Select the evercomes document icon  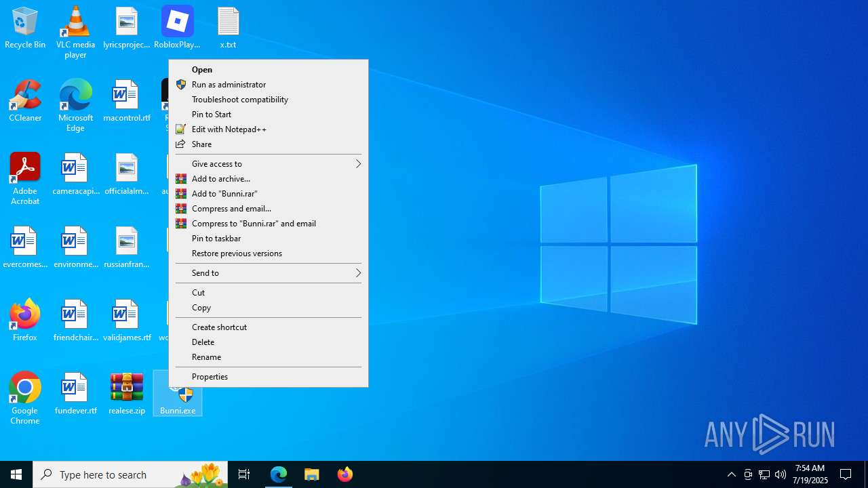click(x=25, y=248)
